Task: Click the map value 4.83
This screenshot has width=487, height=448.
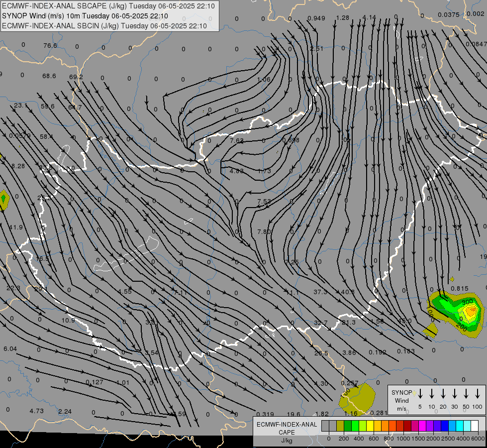Action: coord(236,171)
